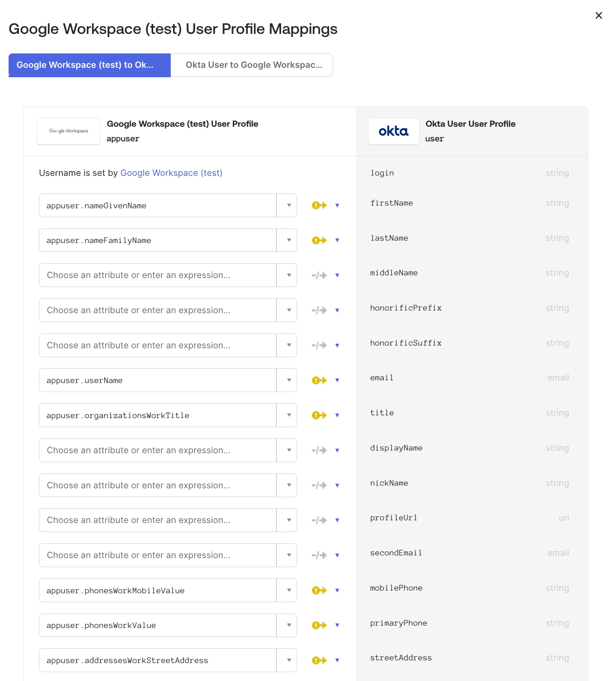
Task: Open mapping type menu for primaryPhone row
Action: click(x=337, y=625)
